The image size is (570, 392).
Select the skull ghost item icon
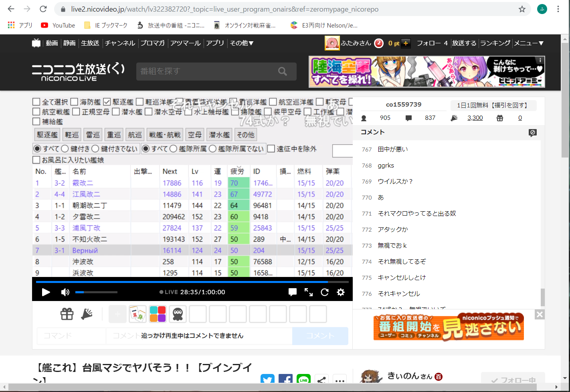click(x=178, y=314)
